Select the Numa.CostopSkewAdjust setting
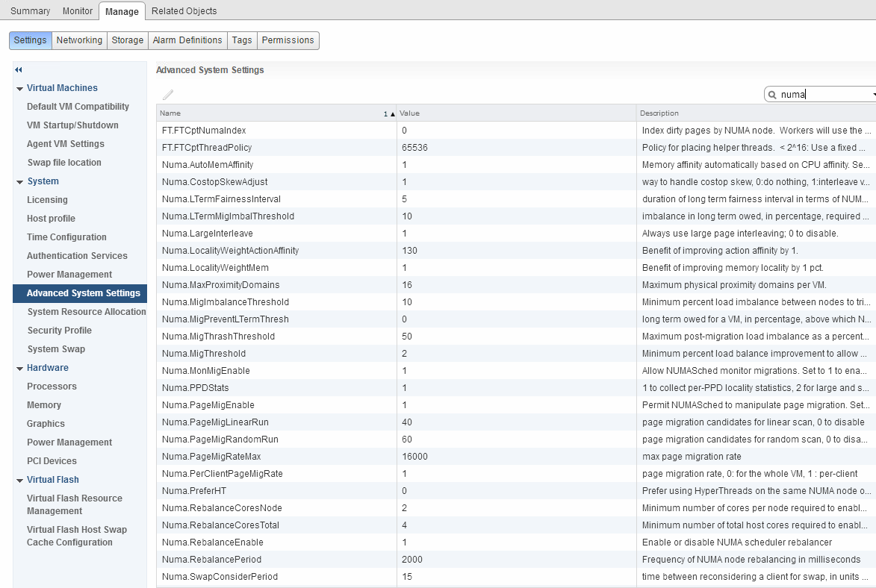This screenshot has height=588, width=876. (516, 182)
